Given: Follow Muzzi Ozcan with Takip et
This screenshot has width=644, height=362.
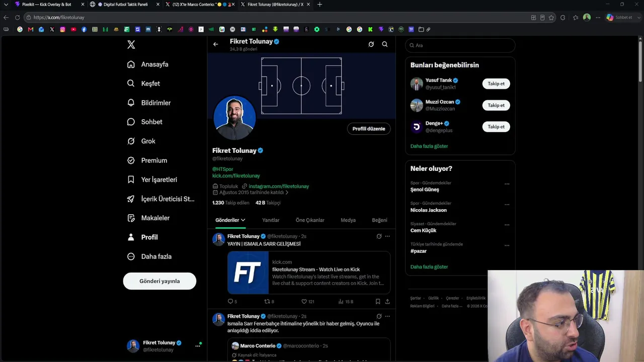Looking at the screenshot, I should coord(496,106).
